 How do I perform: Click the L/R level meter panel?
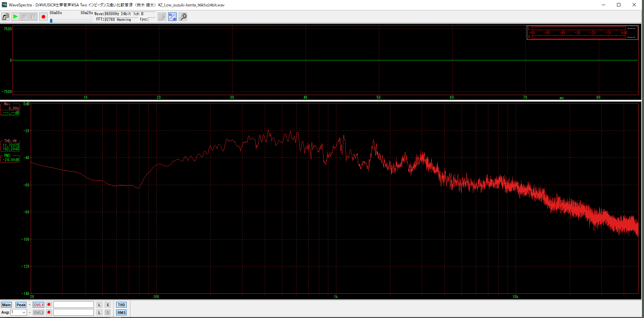(582, 33)
